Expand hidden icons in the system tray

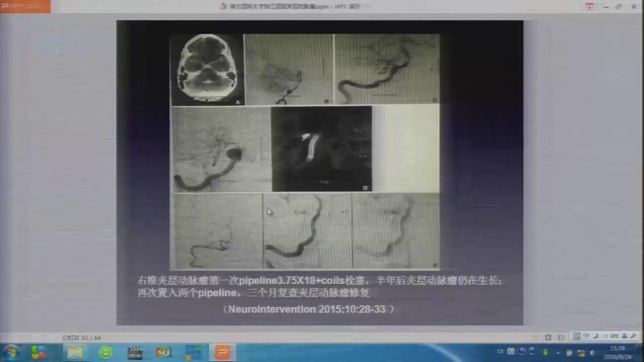[558, 352]
